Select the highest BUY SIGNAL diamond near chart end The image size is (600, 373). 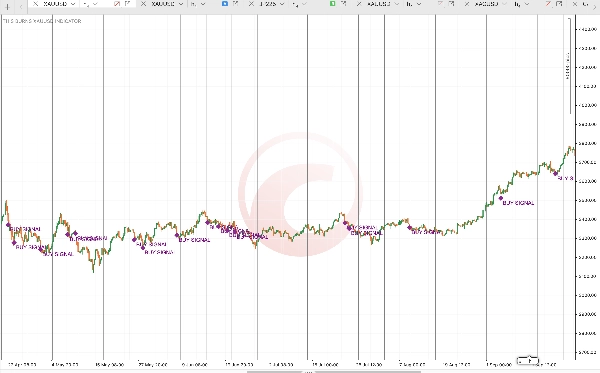[x=556, y=173]
